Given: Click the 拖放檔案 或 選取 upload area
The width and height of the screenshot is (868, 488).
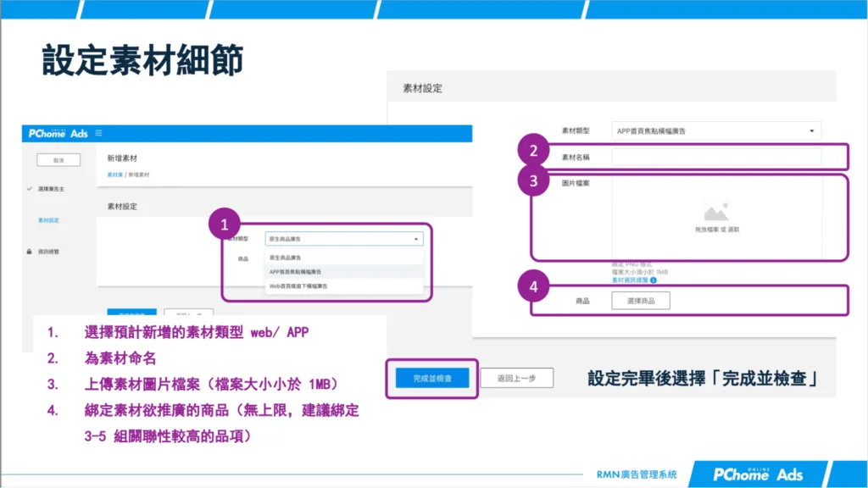Looking at the screenshot, I should click(716, 229).
